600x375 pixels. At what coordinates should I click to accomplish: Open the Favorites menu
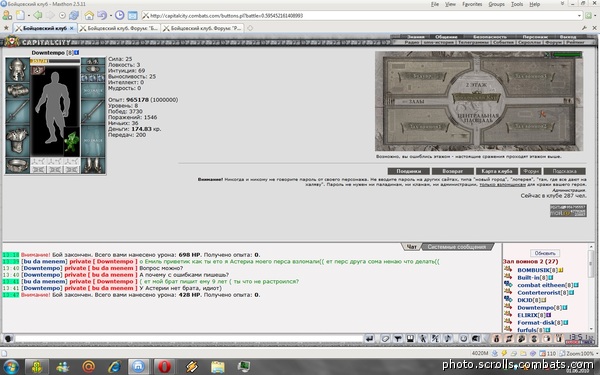click(x=472, y=4)
